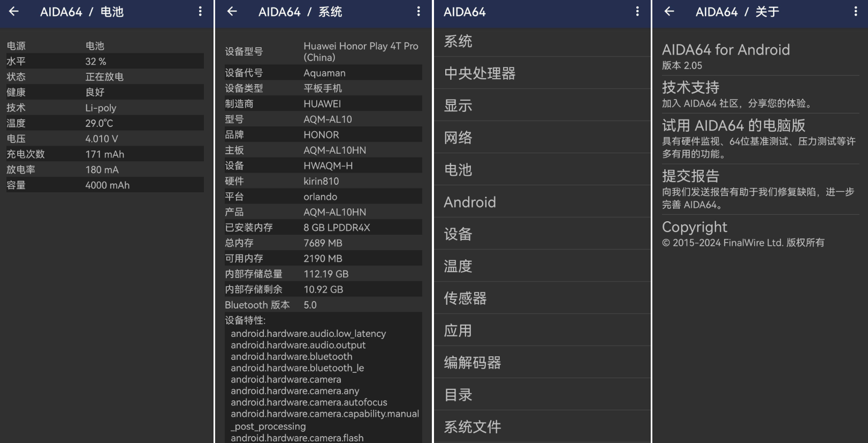Screen dimensions: 868x443
Task: Select internal storage free 10.92 GB
Action: point(324,290)
